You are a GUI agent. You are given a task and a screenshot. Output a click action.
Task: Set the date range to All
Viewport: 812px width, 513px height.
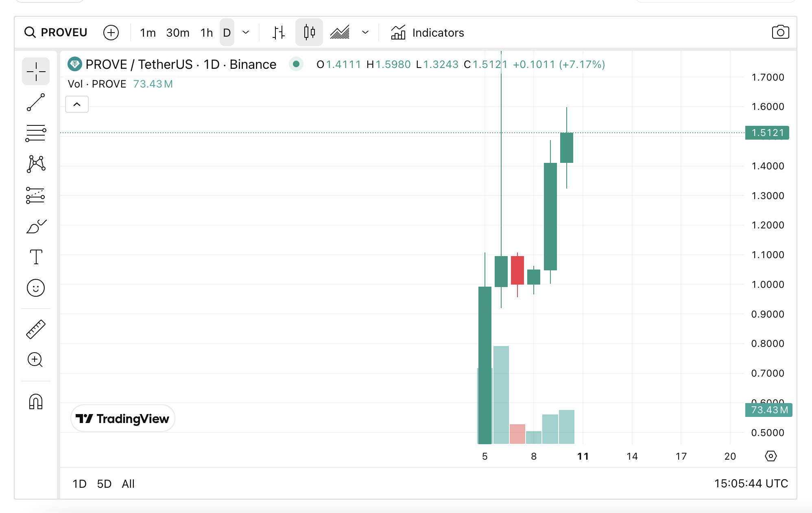128,484
